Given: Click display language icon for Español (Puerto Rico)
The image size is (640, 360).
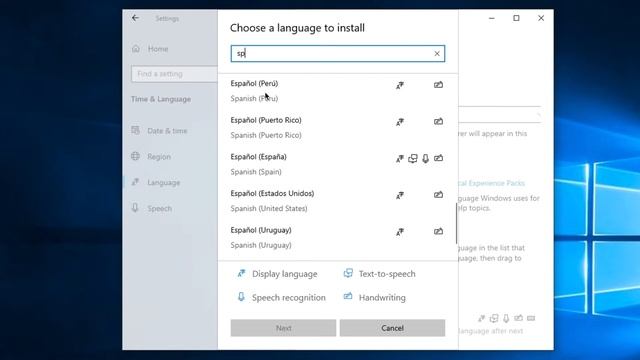Looking at the screenshot, I should point(400,122).
